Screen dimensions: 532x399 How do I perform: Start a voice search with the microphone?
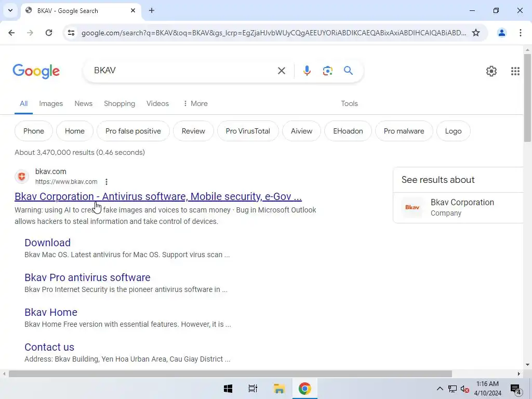(307, 71)
